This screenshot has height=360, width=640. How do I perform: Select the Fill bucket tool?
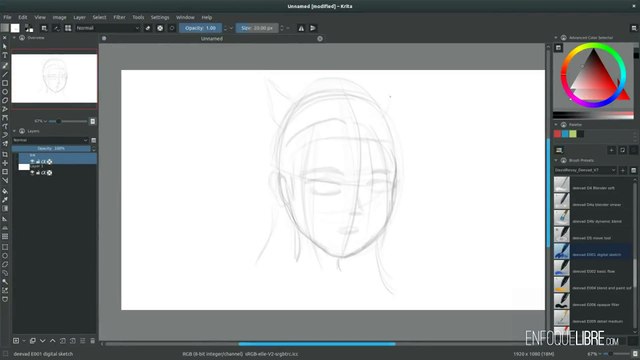[5, 191]
